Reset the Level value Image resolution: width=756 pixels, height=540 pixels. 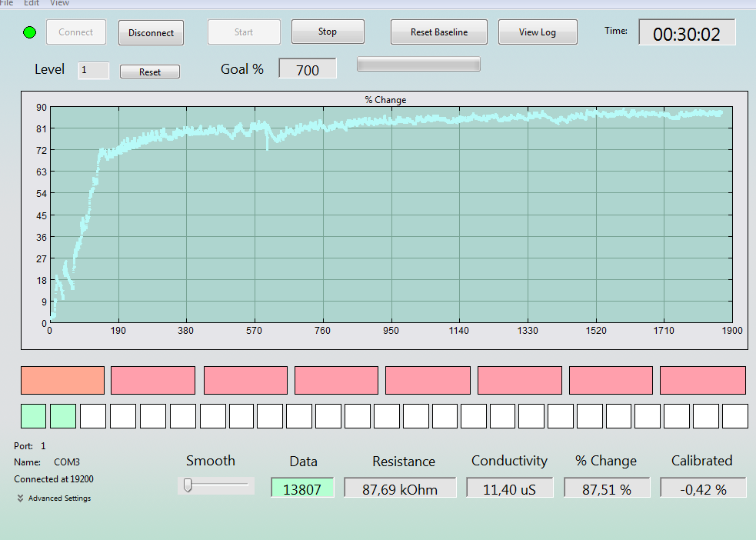[x=150, y=72]
